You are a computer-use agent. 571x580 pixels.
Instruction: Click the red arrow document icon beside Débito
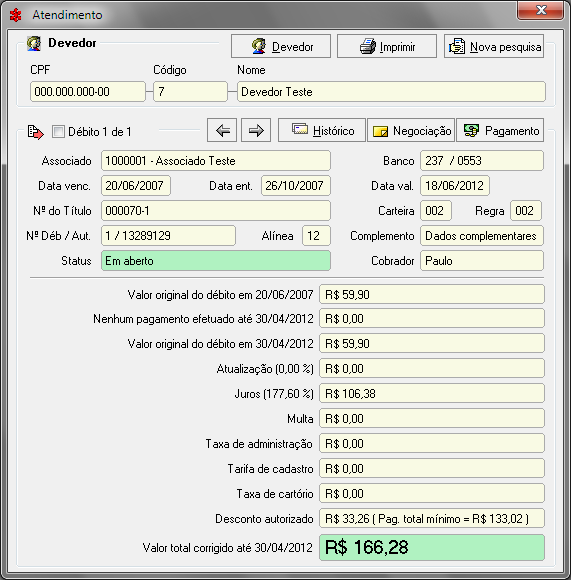[36, 132]
